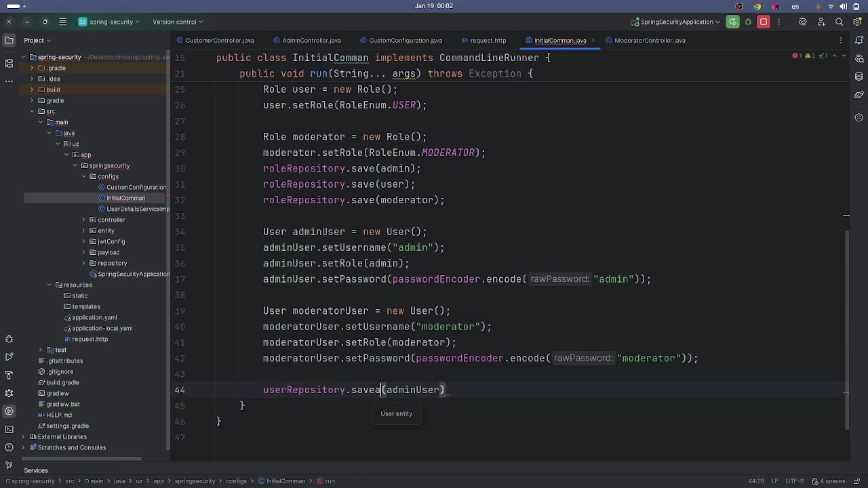Switch to CustomerController.java tab
The image size is (868, 488).
215,41
